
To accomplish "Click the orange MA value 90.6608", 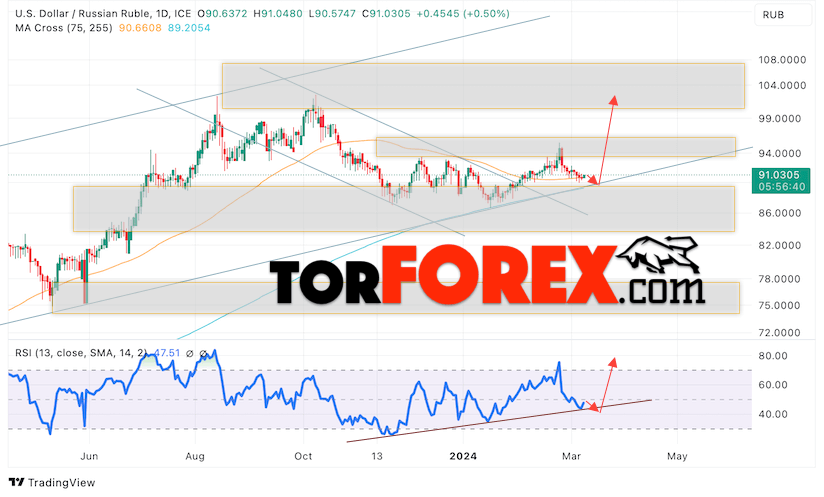I will pos(140,28).
